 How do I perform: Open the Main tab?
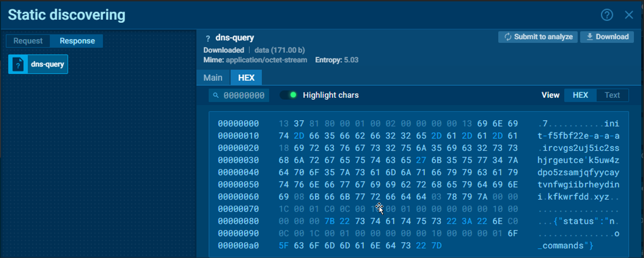point(213,78)
